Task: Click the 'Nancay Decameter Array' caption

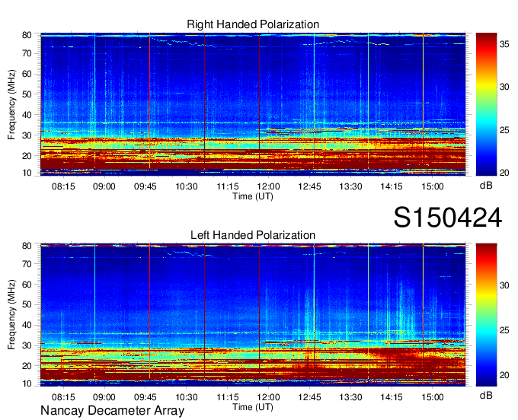Action: tap(112, 410)
